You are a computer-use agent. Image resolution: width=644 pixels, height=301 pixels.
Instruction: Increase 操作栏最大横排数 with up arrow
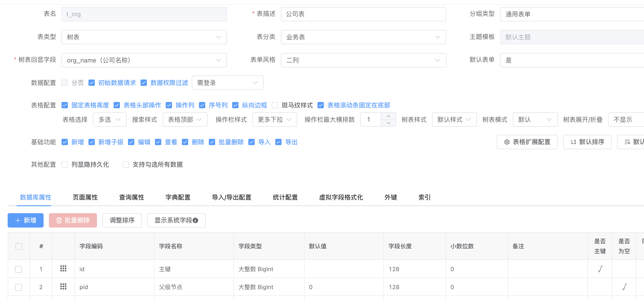388,116
